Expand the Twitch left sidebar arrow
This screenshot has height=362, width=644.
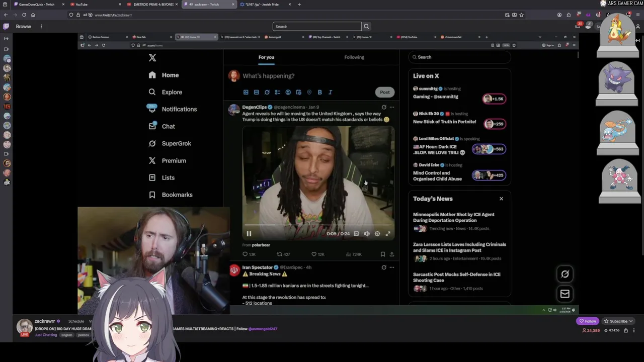click(x=6, y=39)
